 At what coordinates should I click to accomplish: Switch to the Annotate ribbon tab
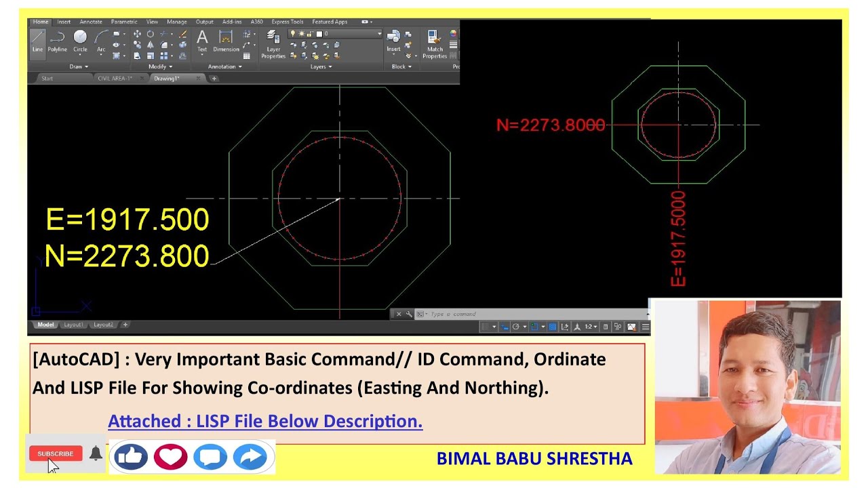[x=91, y=22]
